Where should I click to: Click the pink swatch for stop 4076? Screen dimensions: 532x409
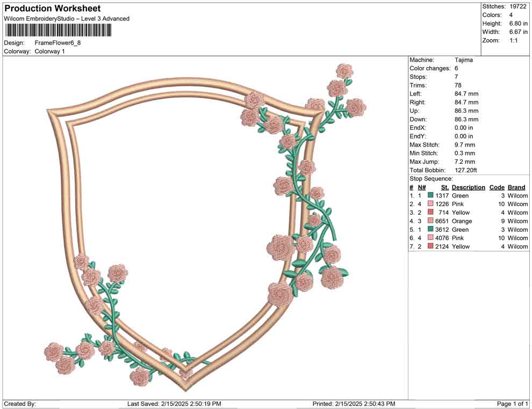click(430, 238)
